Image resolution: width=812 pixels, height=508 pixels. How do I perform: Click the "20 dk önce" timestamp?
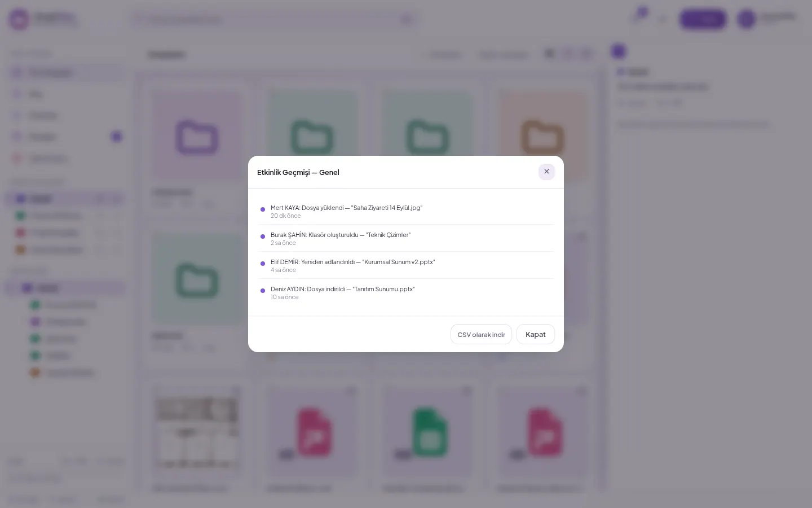point(285,216)
